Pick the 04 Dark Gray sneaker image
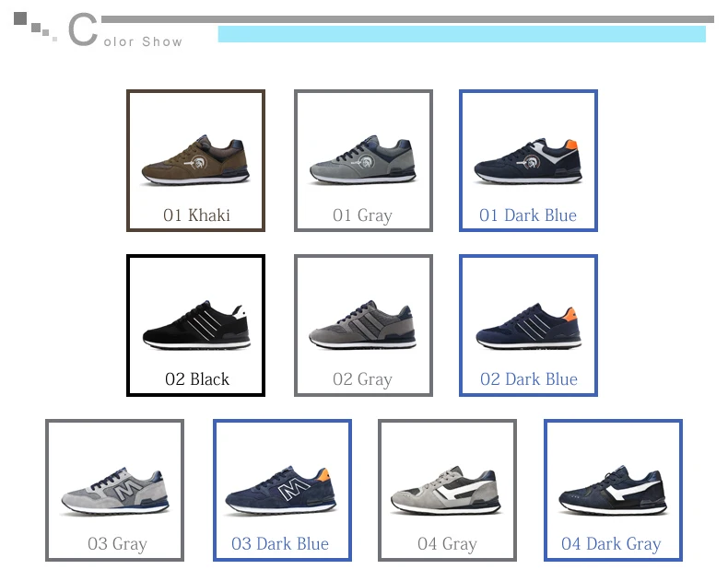Screen dimensions: 728x581 (614, 490)
